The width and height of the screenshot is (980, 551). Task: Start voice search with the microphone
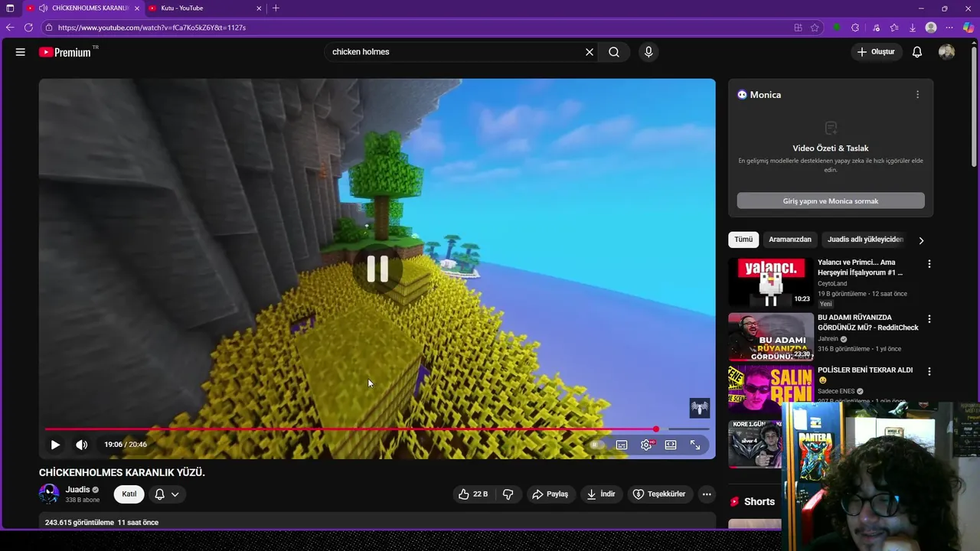[648, 52]
